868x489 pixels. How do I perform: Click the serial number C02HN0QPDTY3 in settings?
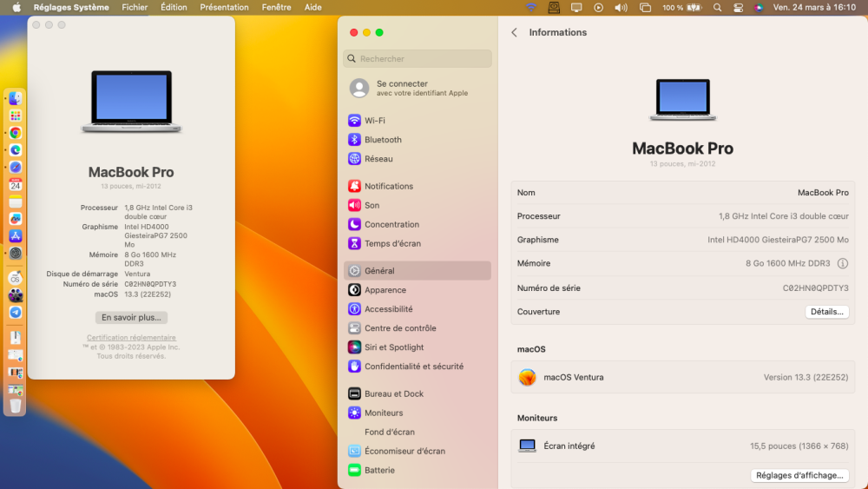point(815,288)
